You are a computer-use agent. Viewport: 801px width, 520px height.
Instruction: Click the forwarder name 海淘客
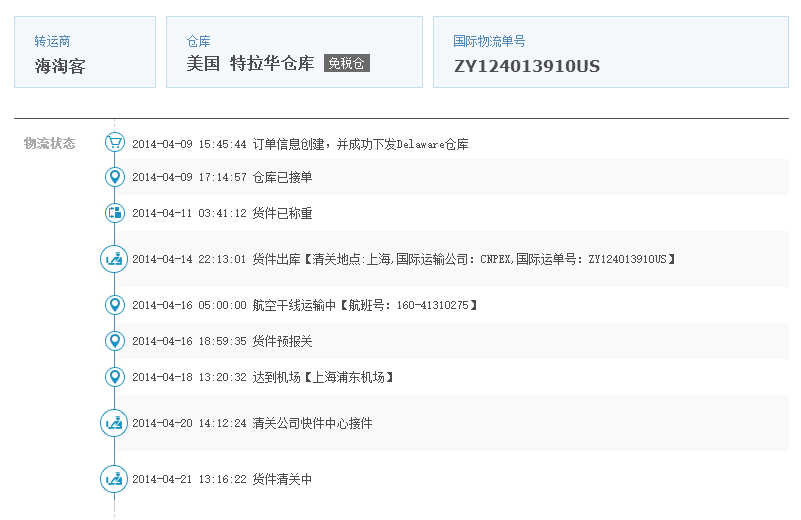(60, 67)
